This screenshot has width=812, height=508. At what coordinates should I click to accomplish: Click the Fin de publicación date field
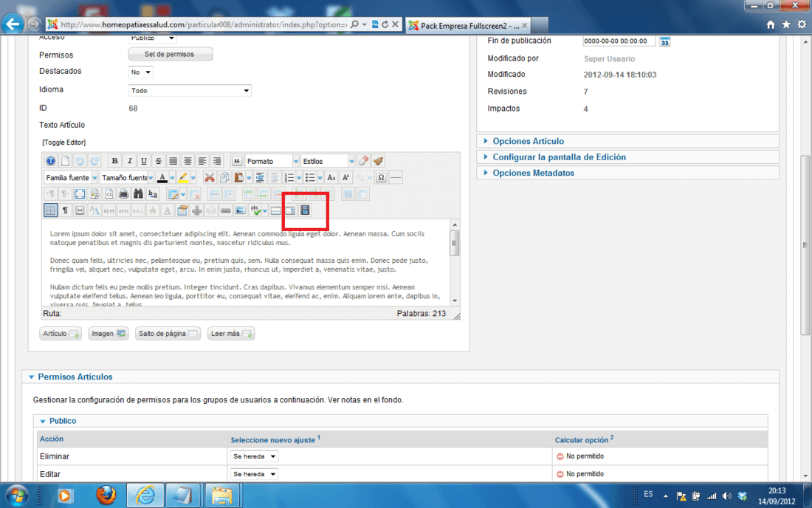click(x=619, y=41)
